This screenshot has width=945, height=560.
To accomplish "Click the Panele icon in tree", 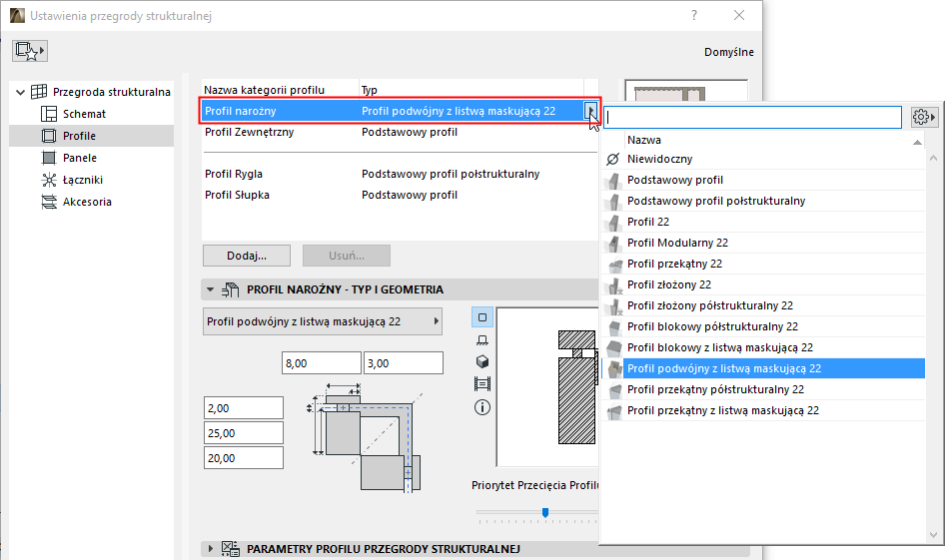I will [x=48, y=158].
